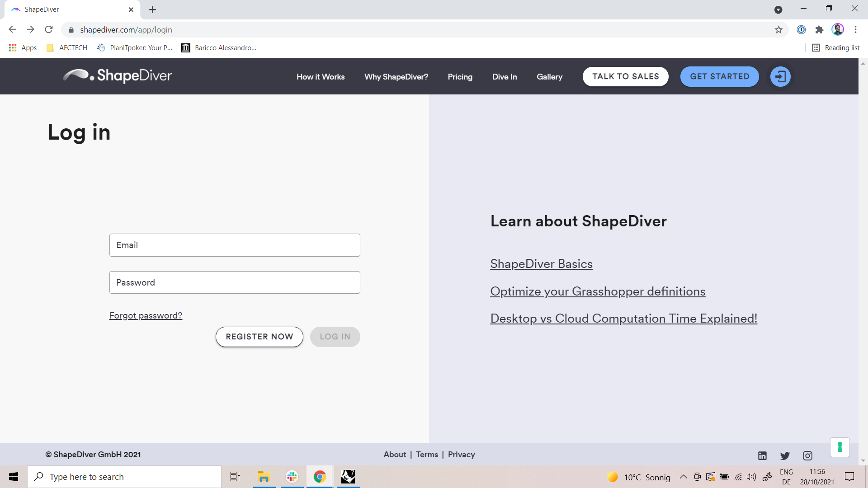The height and width of the screenshot is (488, 868).
Task: Click the Forgot password? link
Action: (x=146, y=315)
